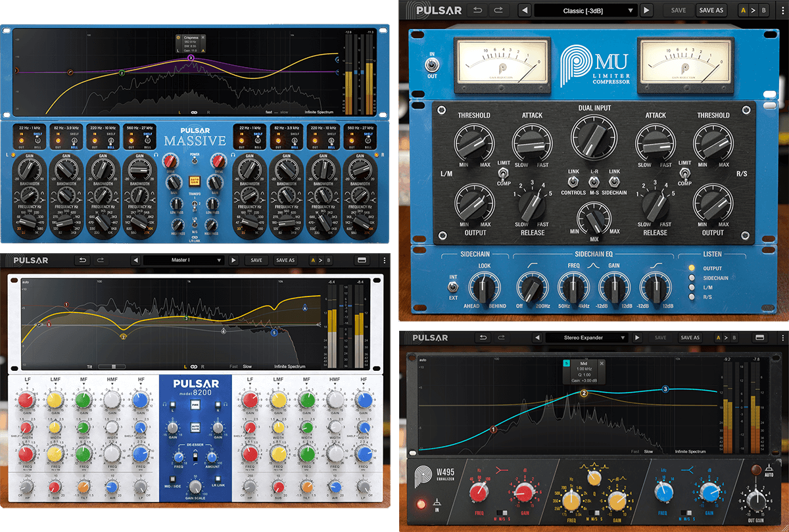Click SAVE AS in the W495 window
789x532 pixels.
(690, 337)
